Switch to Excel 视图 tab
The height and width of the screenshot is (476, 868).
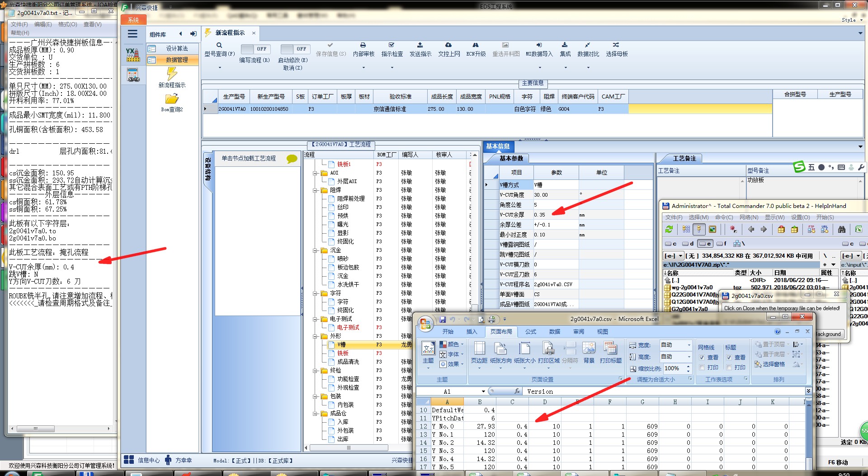pyautogui.click(x=602, y=332)
